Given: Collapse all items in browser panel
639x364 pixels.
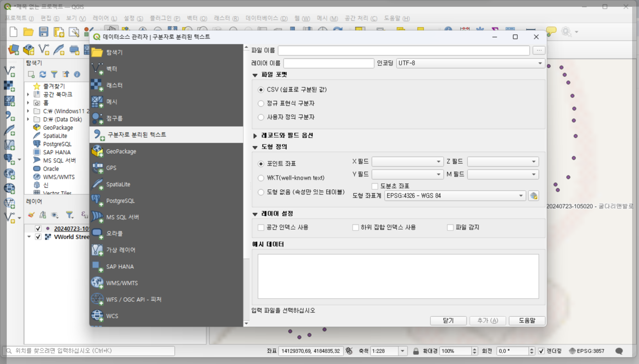Looking at the screenshot, I should (65, 74).
